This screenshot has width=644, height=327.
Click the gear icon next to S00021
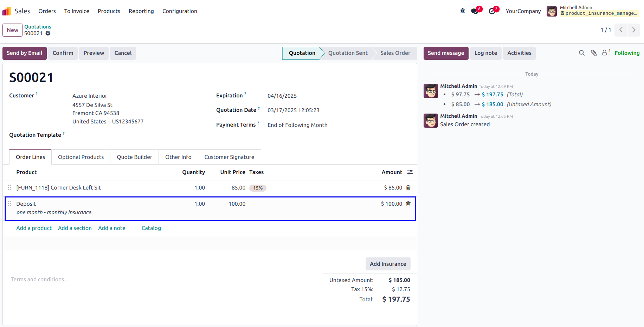tap(48, 33)
